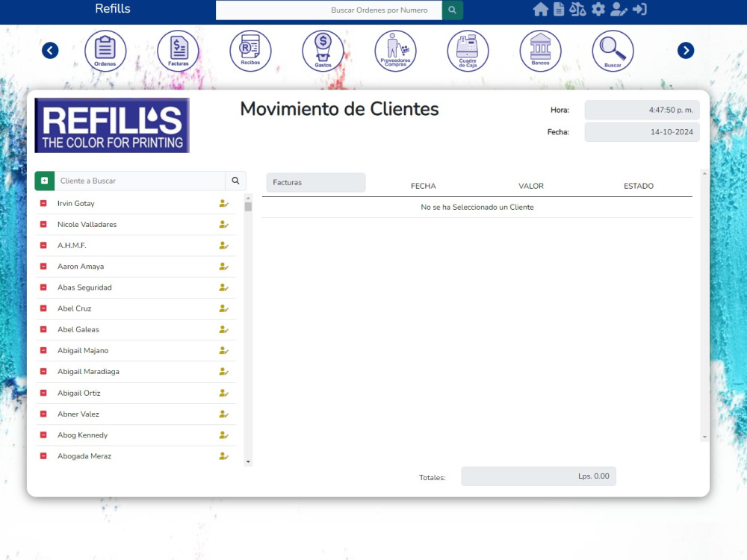Image resolution: width=747 pixels, height=560 pixels.
Task: Click the sign-in arrow icon in header
Action: [x=639, y=10]
